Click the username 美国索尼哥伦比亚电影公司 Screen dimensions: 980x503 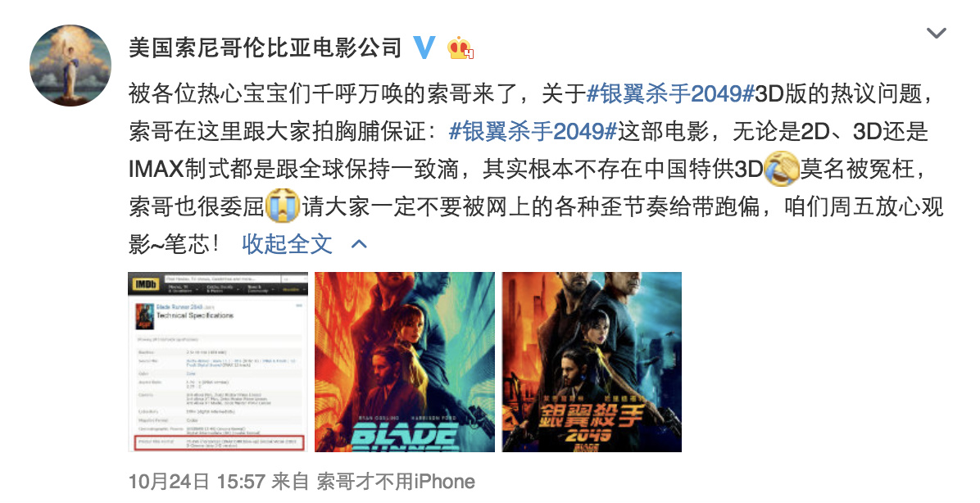[x=265, y=48]
